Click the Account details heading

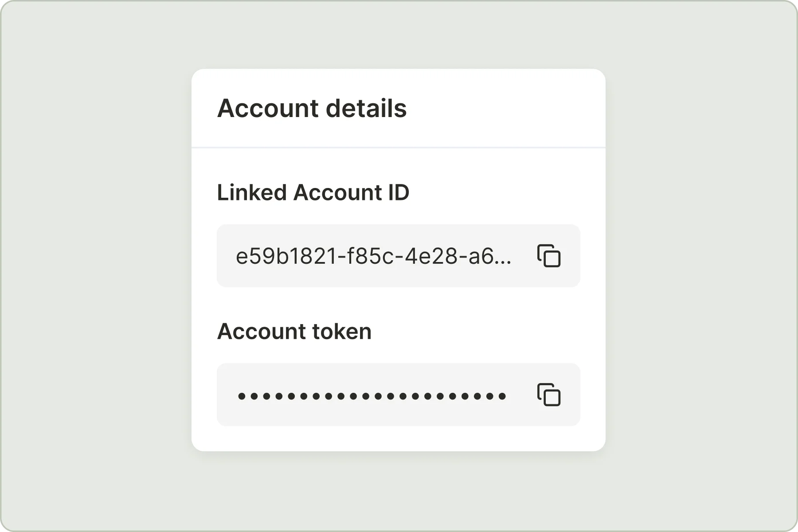click(x=312, y=108)
